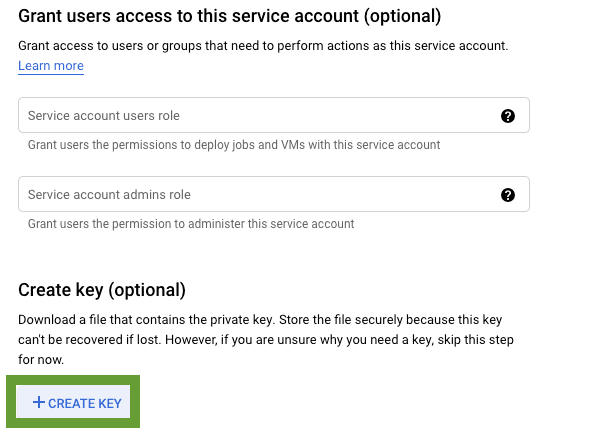Viewport: 603px width, 439px height.
Task: Open help tooltip for admins role field
Action: click(507, 195)
